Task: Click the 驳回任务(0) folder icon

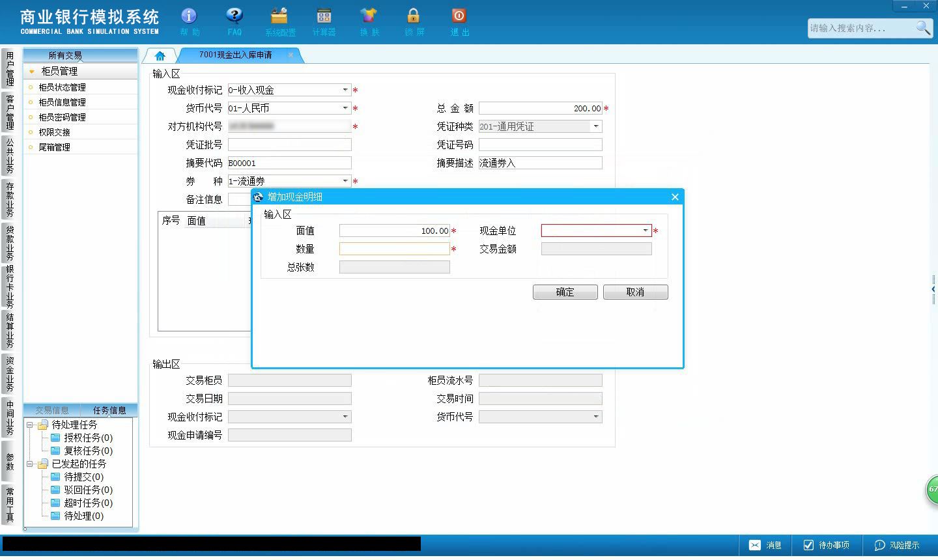Action: coord(55,490)
